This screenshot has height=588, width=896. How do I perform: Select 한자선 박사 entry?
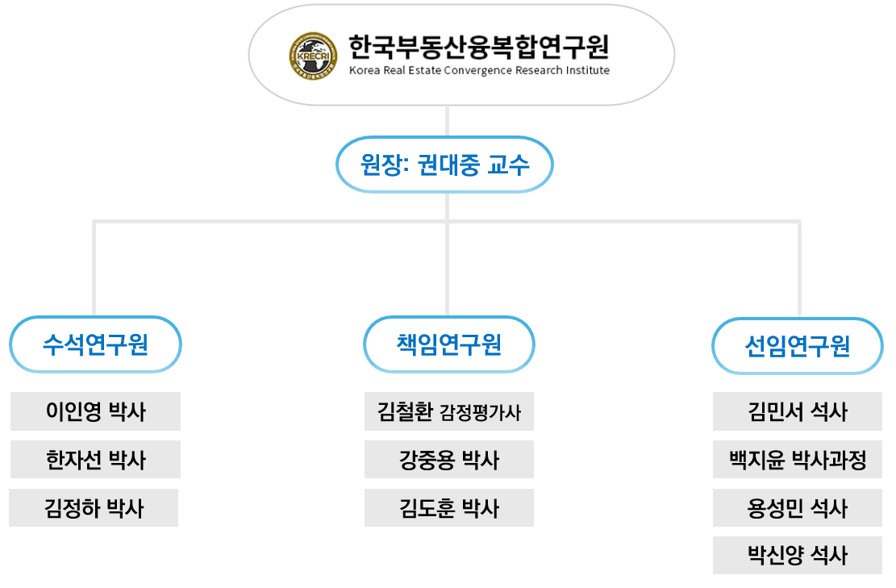(95, 460)
